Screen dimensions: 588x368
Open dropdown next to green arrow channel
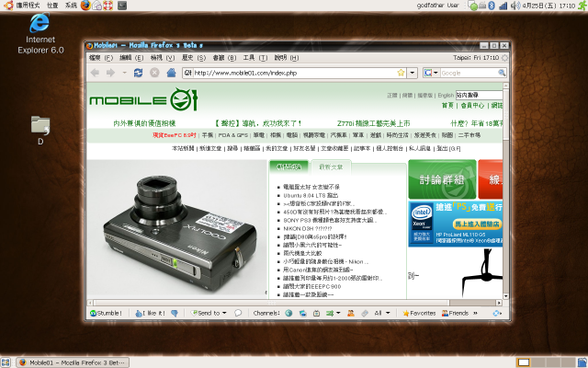(x=338, y=313)
